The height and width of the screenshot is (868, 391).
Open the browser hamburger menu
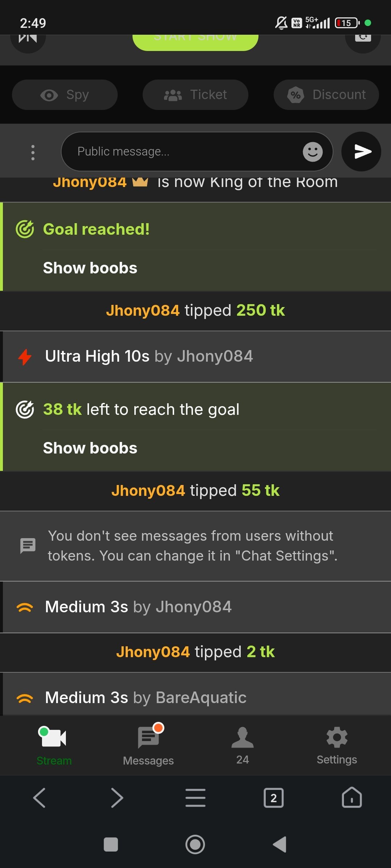click(x=195, y=797)
